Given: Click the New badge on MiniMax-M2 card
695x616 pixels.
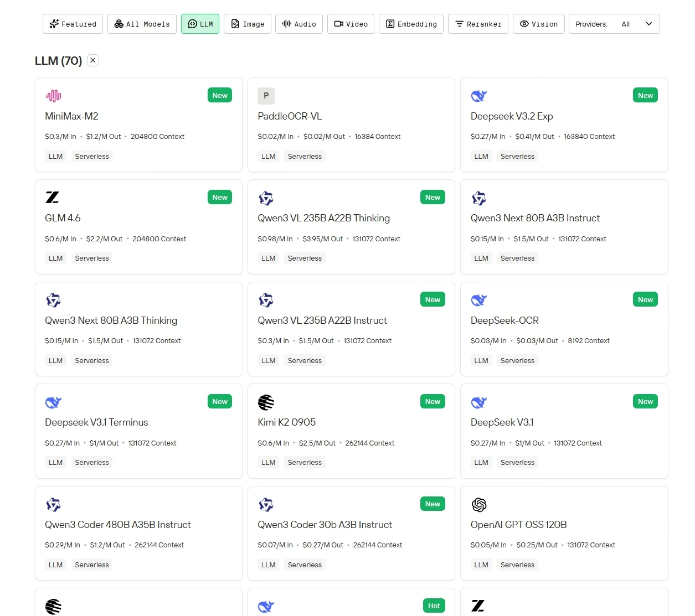Looking at the screenshot, I should point(220,95).
